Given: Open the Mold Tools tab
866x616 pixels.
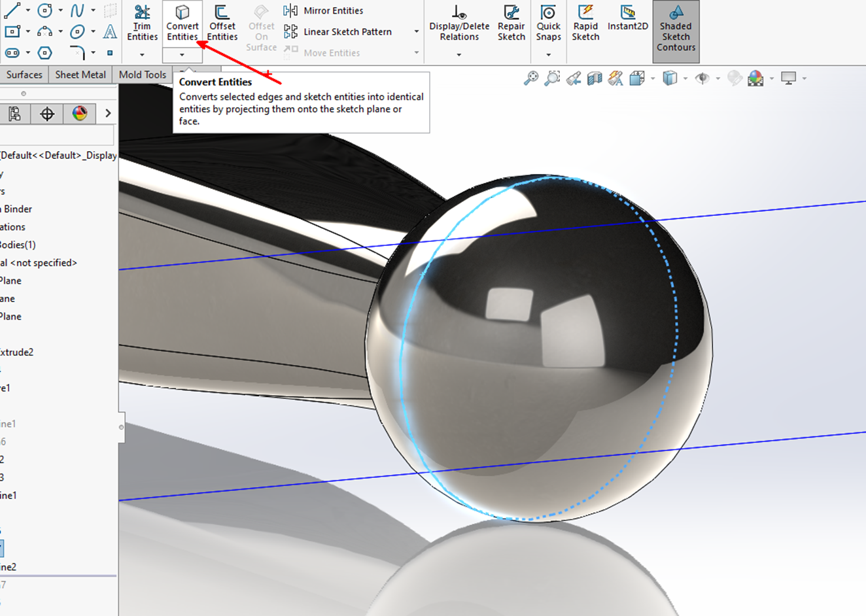Looking at the screenshot, I should [142, 75].
